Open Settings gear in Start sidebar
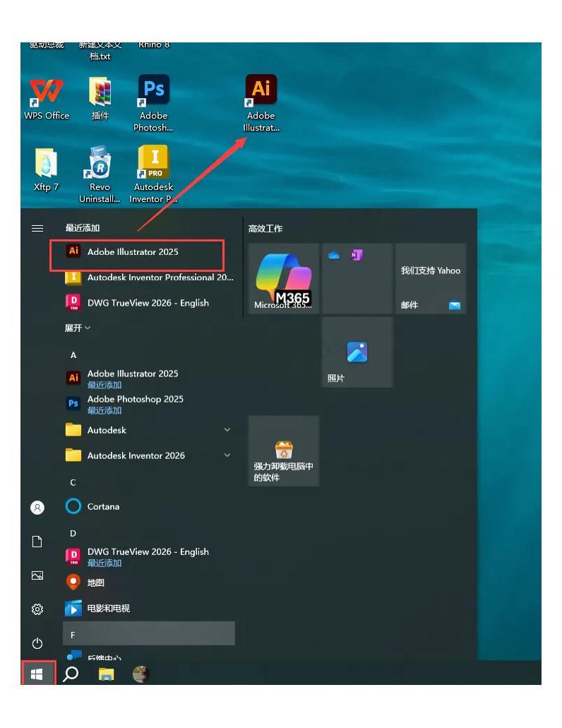The width and height of the screenshot is (562, 728). [37, 609]
